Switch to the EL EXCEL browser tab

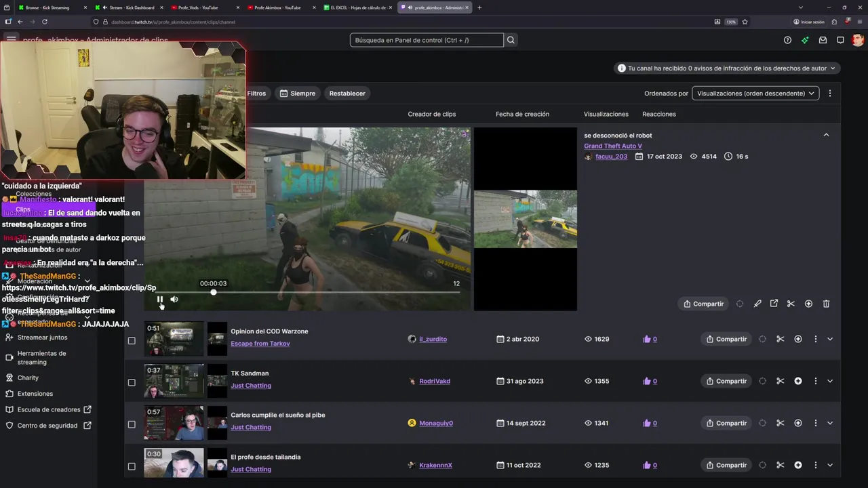pyautogui.click(x=358, y=7)
